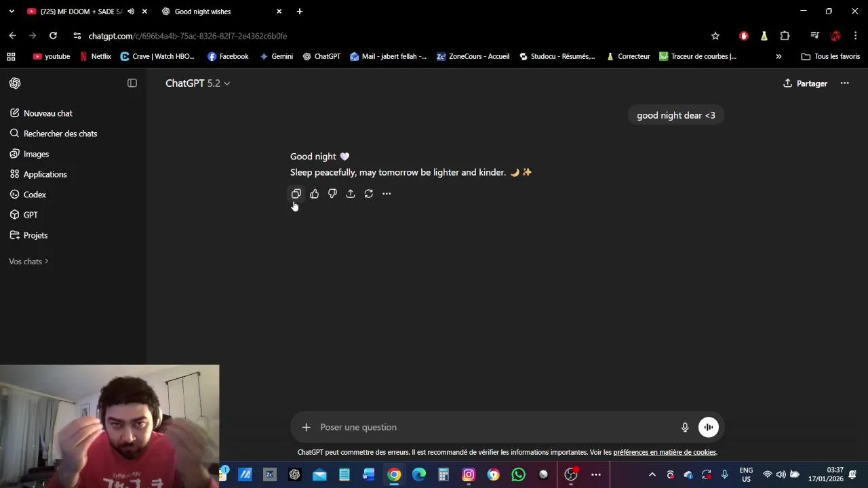Click the plus attach button in composer

[306, 427]
